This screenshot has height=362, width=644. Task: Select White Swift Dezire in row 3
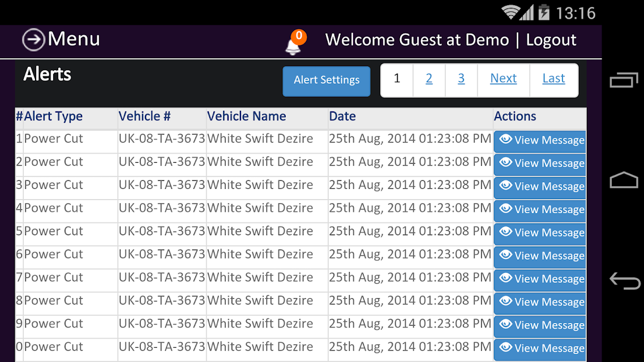(260, 185)
